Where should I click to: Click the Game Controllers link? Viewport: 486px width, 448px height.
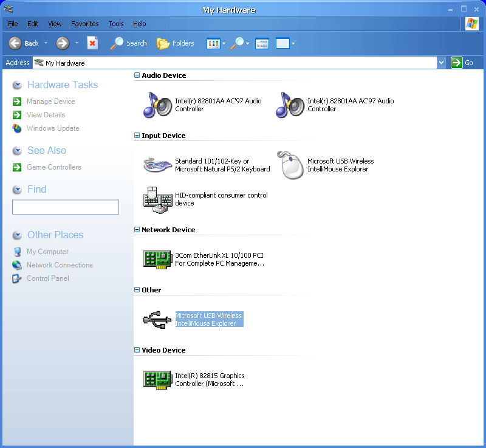click(x=53, y=167)
